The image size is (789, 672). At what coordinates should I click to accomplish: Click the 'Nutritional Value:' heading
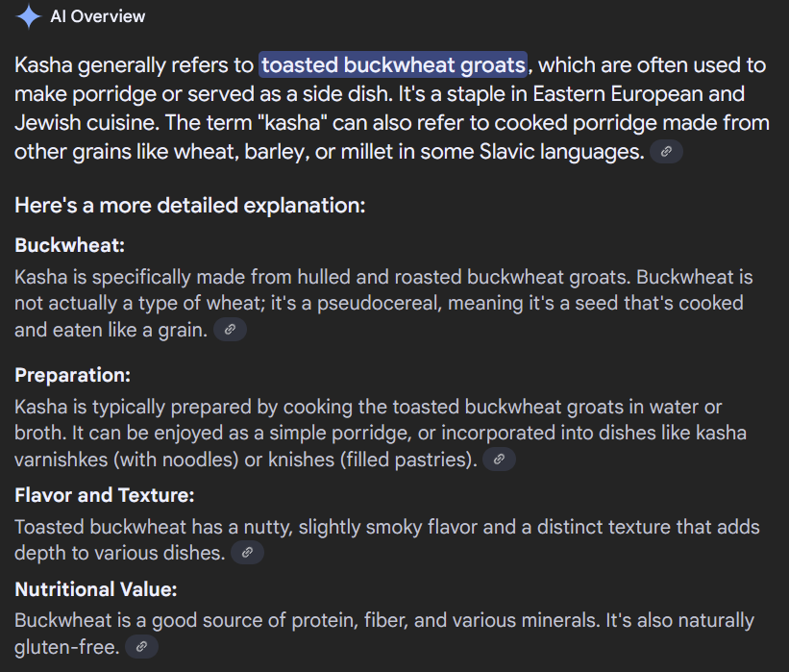pyautogui.click(x=96, y=589)
